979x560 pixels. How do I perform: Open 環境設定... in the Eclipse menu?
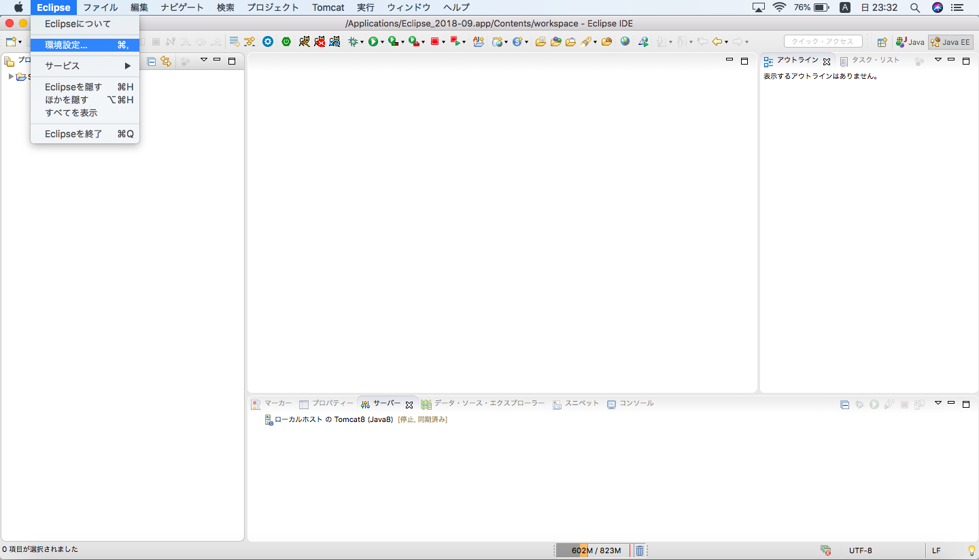coord(85,45)
